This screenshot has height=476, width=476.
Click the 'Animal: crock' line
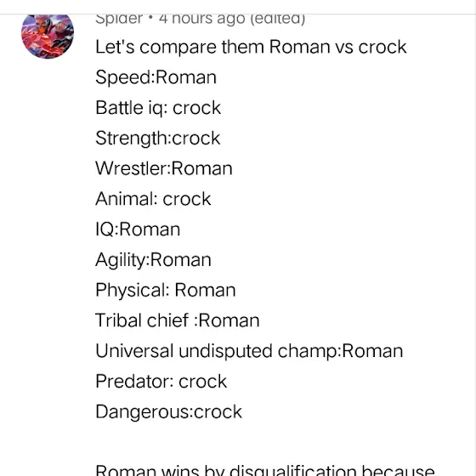click(x=153, y=199)
